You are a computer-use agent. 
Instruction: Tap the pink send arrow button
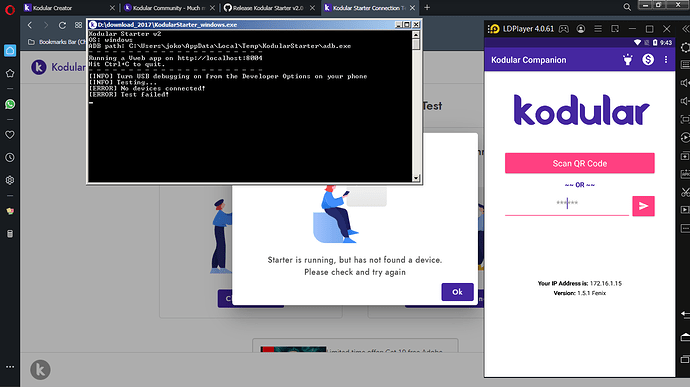[x=643, y=206]
